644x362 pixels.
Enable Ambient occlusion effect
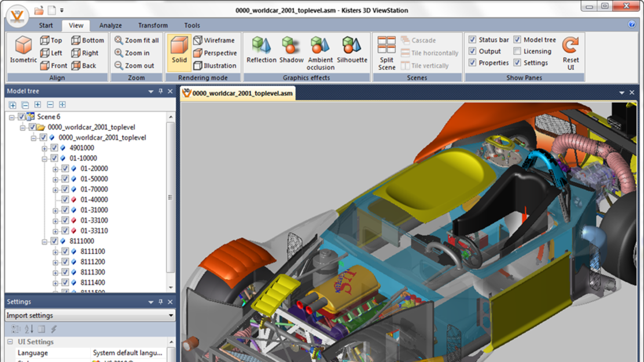click(321, 53)
